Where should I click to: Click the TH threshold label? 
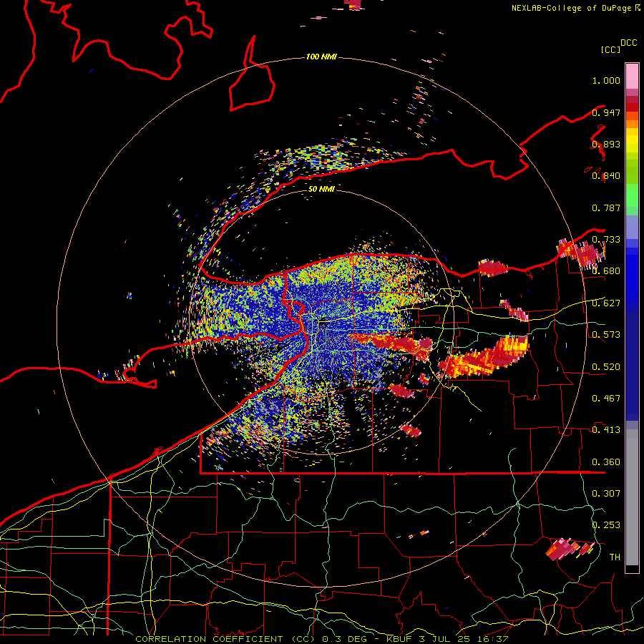coord(615,557)
